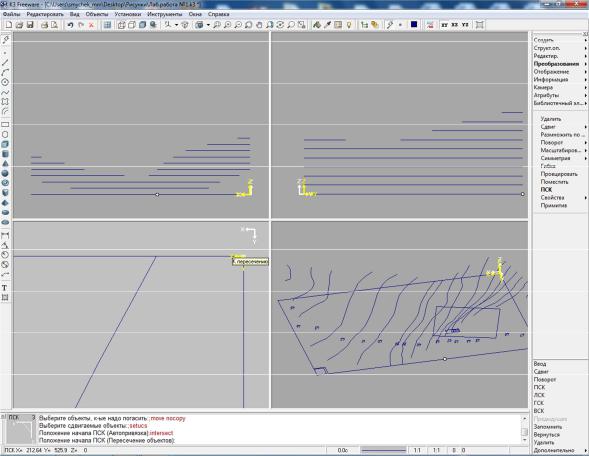The height and width of the screenshot is (456, 589).
Task: Click the Print icon
Action: pyautogui.click(x=44, y=25)
